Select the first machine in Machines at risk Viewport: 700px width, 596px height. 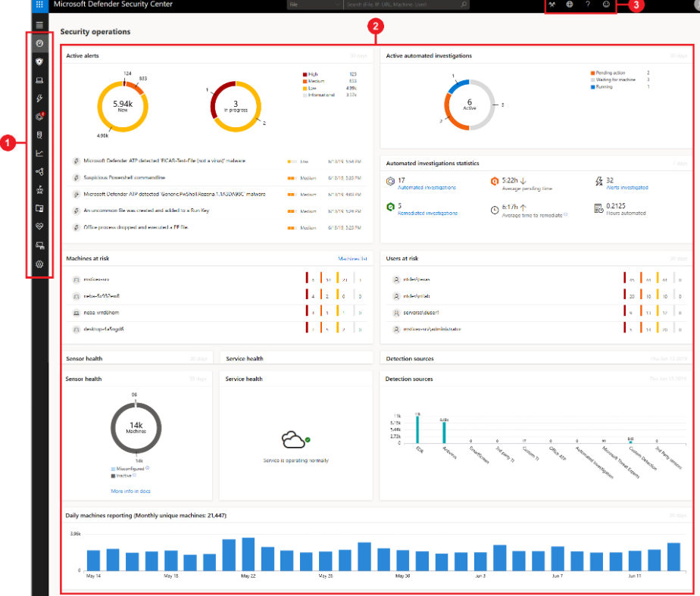[x=218, y=279]
